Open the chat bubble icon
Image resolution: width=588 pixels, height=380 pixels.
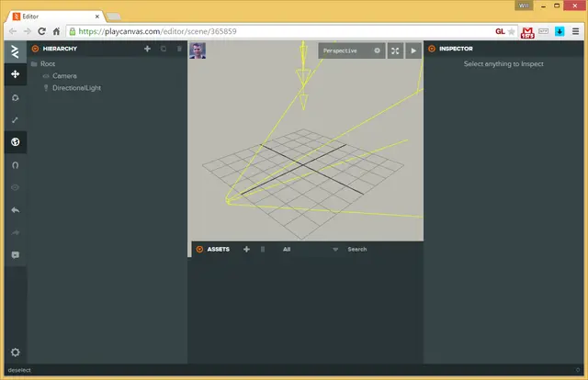(x=16, y=255)
